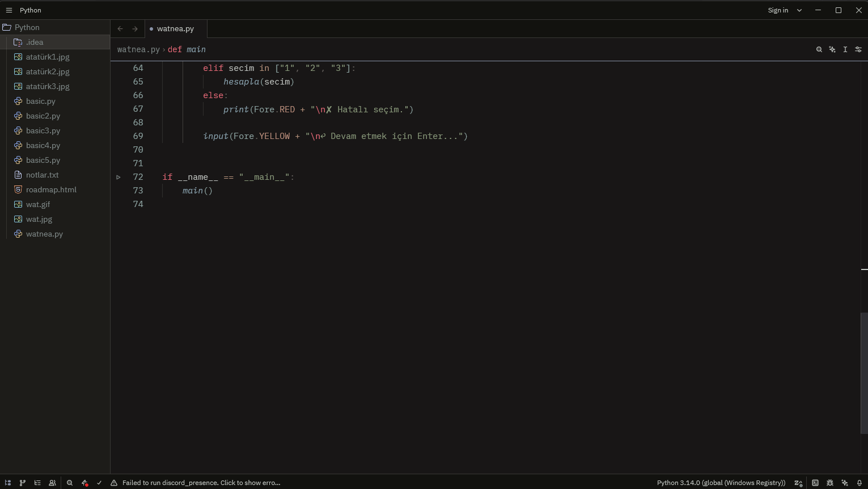The image size is (868, 489).
Task: Select Python interpreter 3.14.0 in status bar
Action: click(721, 483)
